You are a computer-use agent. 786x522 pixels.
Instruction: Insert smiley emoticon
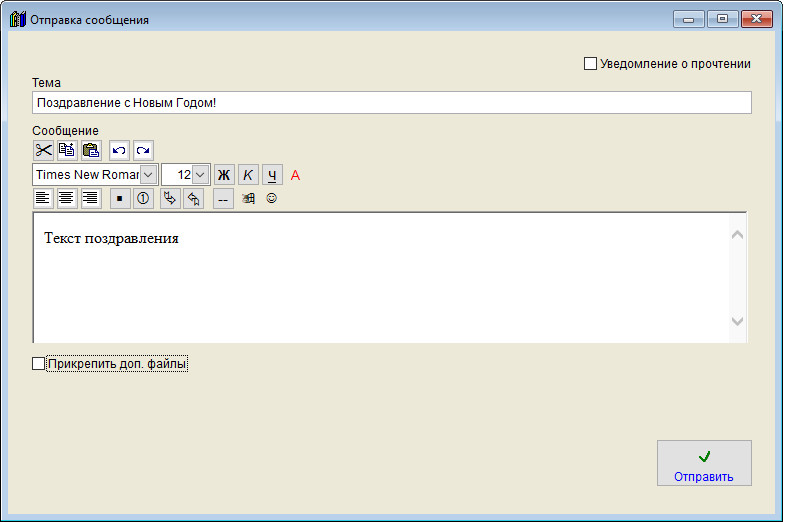pos(272,198)
